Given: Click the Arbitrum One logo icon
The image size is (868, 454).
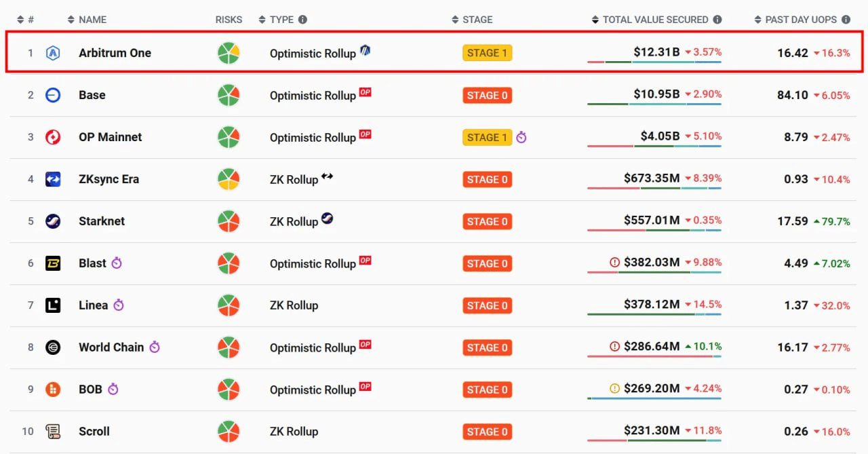Looking at the screenshot, I should click(x=53, y=52).
